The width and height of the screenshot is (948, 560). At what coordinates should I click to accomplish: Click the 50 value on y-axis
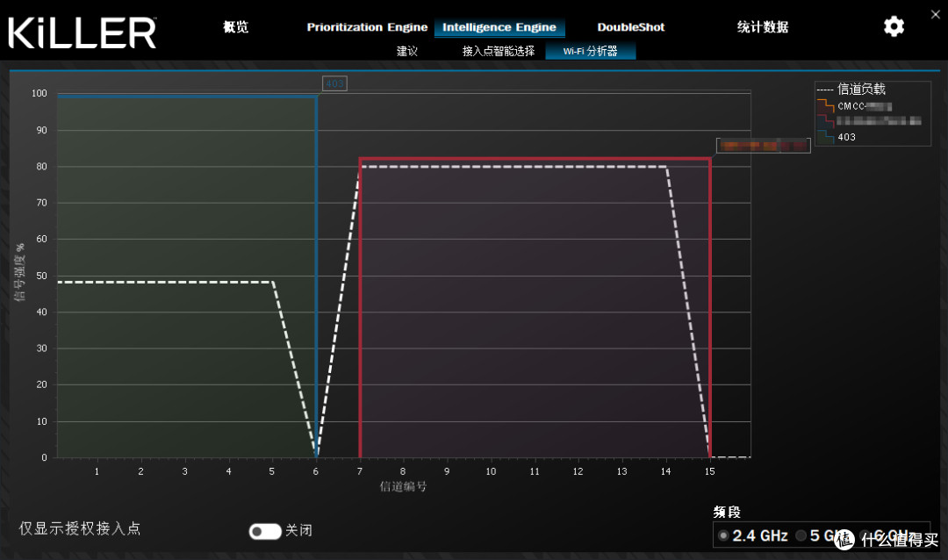(42, 276)
